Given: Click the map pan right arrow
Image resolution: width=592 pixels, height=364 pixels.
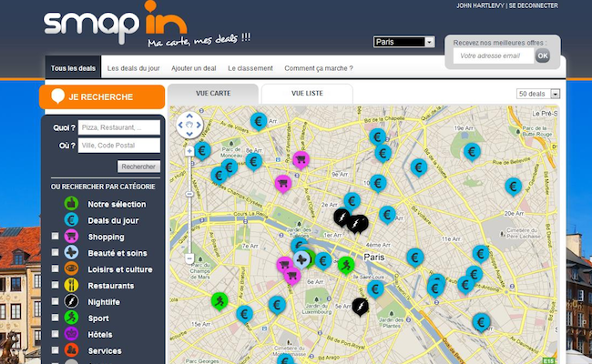Looking at the screenshot, I should click(x=199, y=125).
